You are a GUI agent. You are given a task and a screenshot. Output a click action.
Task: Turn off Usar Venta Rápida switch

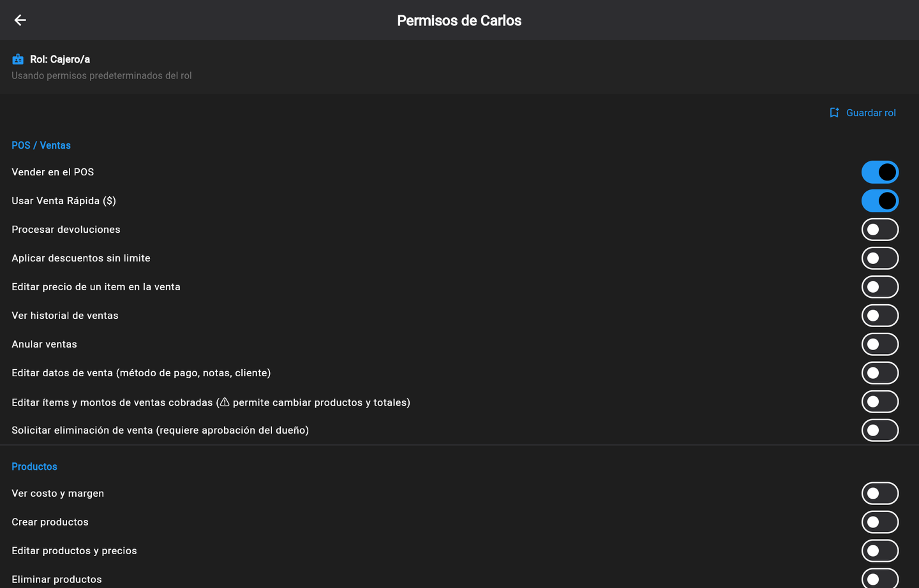pyautogui.click(x=880, y=201)
